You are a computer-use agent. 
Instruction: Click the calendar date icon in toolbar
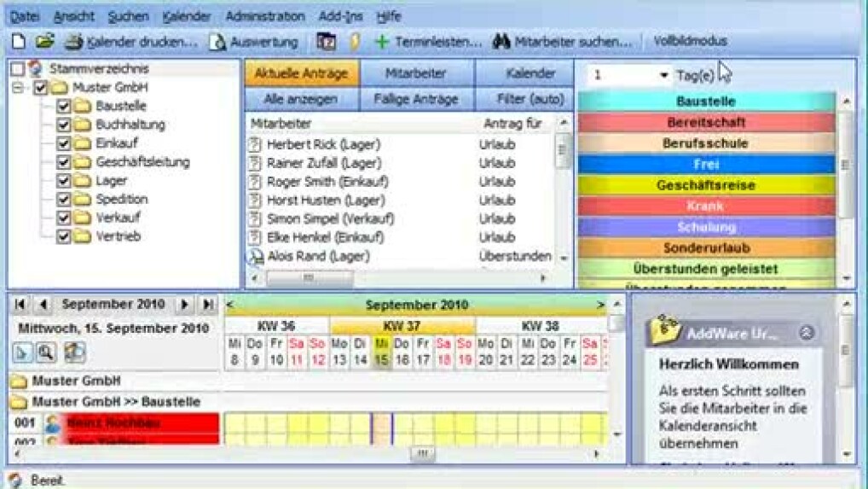[x=326, y=41]
